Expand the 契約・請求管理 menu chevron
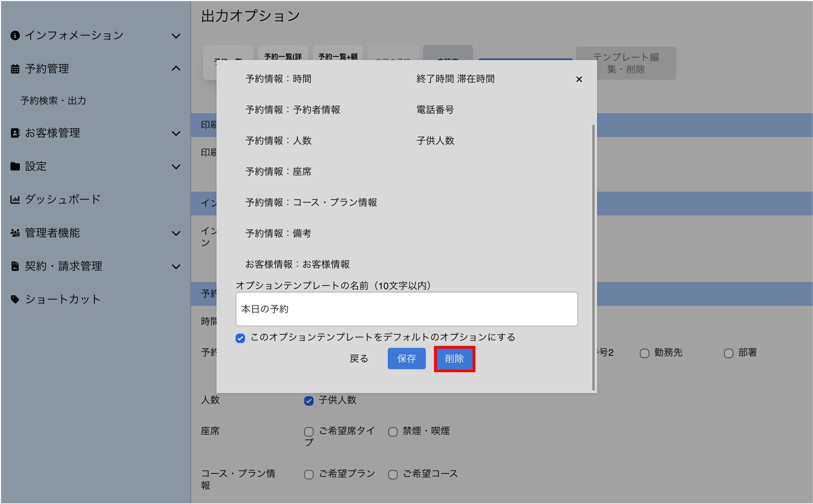813x504 pixels. coord(176,267)
